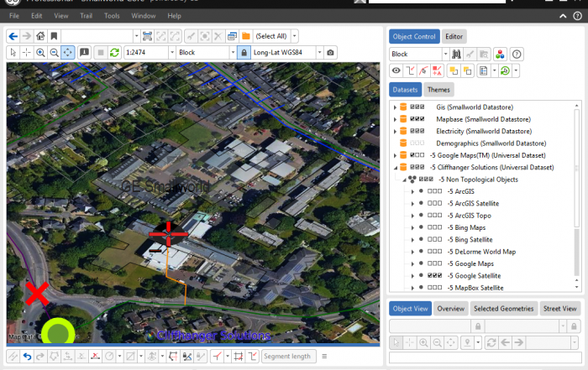This screenshot has height=370, width=588.
Task: Select the -5 DeLorme World Map row
Action: (481, 252)
